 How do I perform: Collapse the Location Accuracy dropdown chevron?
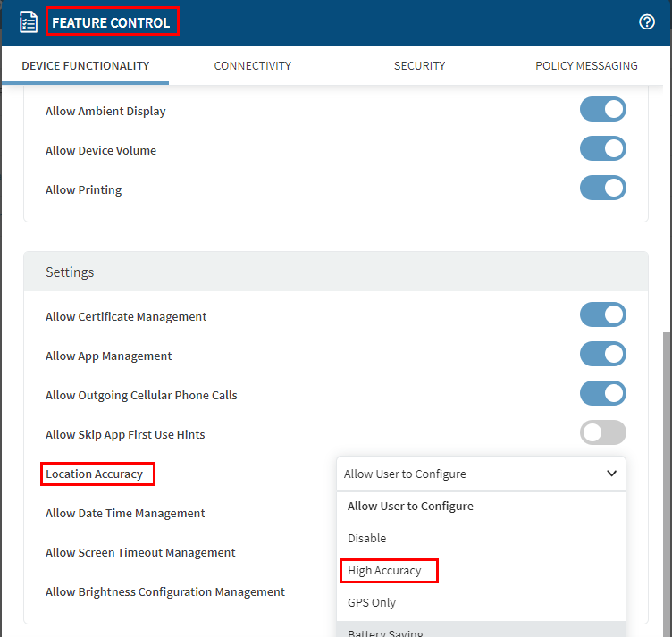(611, 474)
